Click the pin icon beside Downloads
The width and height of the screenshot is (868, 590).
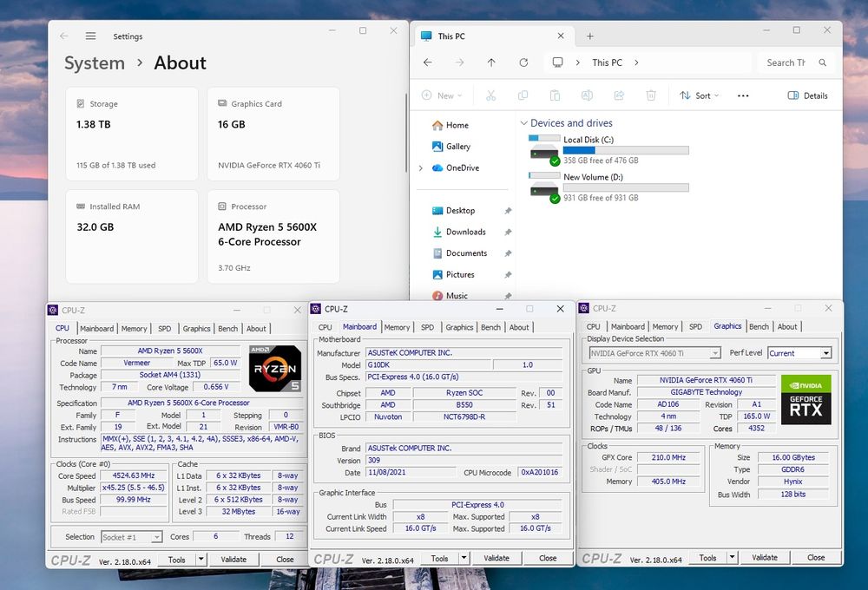pyautogui.click(x=508, y=232)
